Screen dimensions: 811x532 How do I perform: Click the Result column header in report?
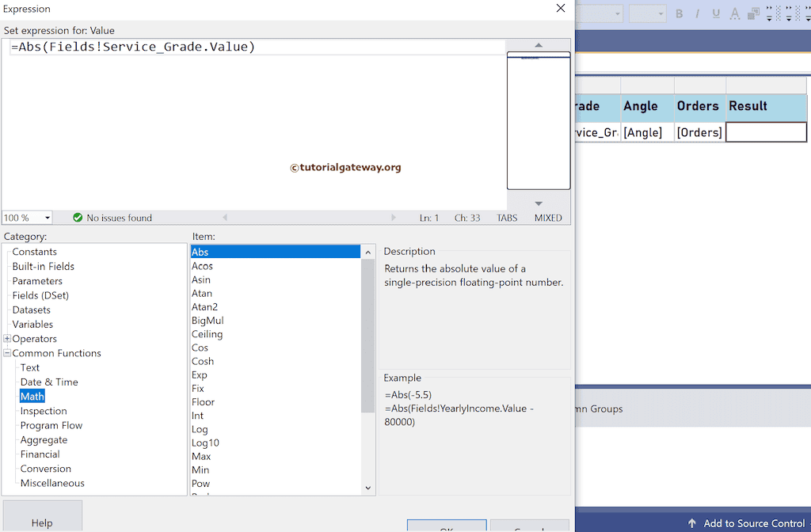click(x=766, y=108)
